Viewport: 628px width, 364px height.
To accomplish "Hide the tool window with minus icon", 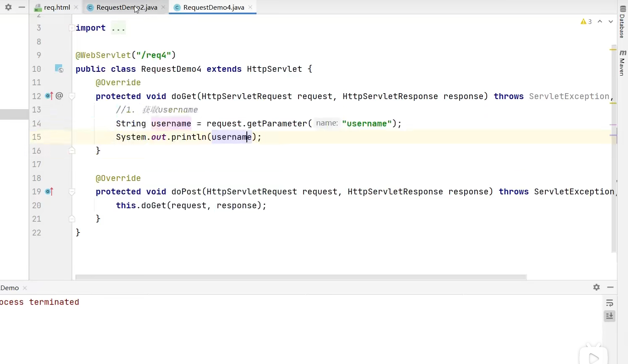I will click(x=22, y=7).
